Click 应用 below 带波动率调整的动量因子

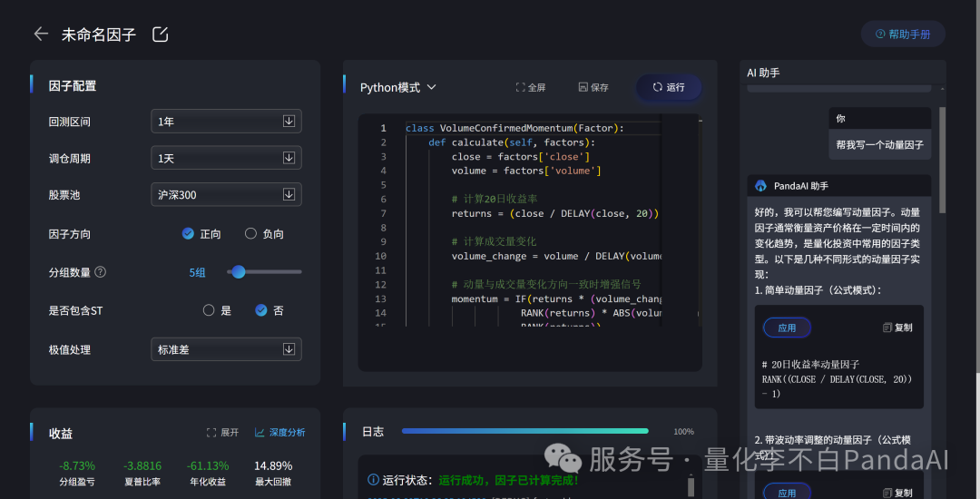(x=787, y=493)
